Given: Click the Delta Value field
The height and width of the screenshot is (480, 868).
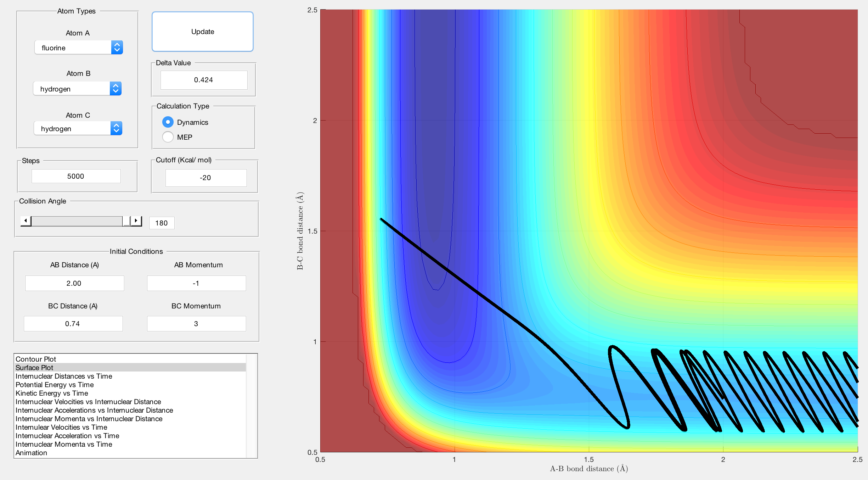Looking at the screenshot, I should pos(204,80).
